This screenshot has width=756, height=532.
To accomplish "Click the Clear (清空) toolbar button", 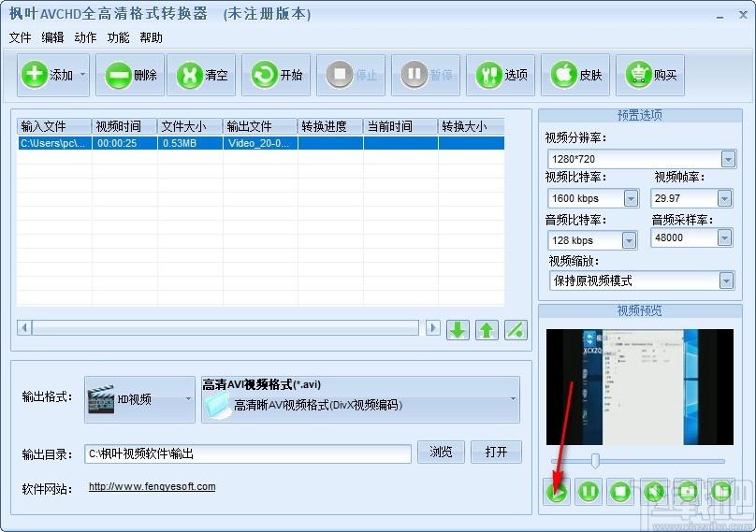I will 201,75.
